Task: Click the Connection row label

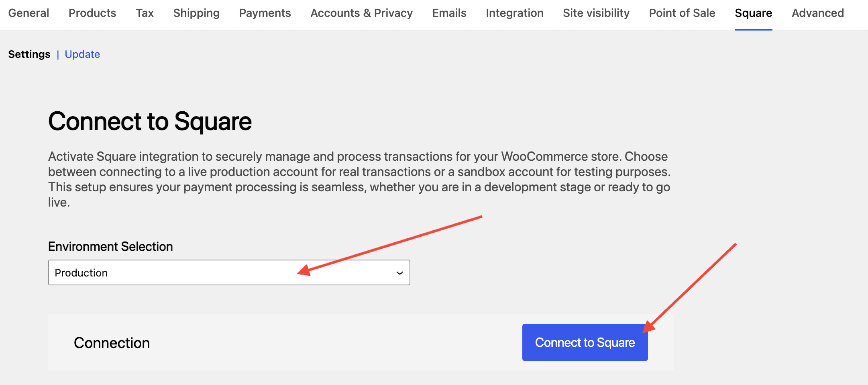Action: tap(112, 343)
